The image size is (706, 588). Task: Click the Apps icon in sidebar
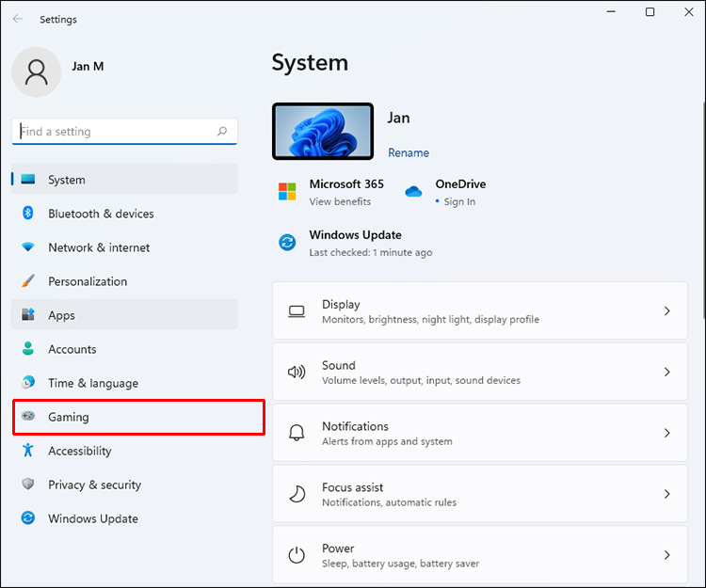point(28,314)
